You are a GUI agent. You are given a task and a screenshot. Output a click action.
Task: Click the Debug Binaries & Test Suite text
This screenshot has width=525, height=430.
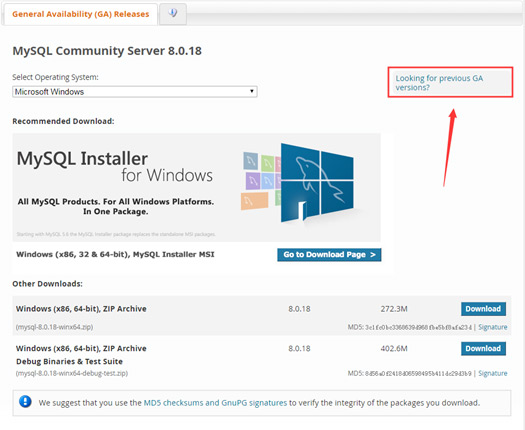click(x=69, y=362)
